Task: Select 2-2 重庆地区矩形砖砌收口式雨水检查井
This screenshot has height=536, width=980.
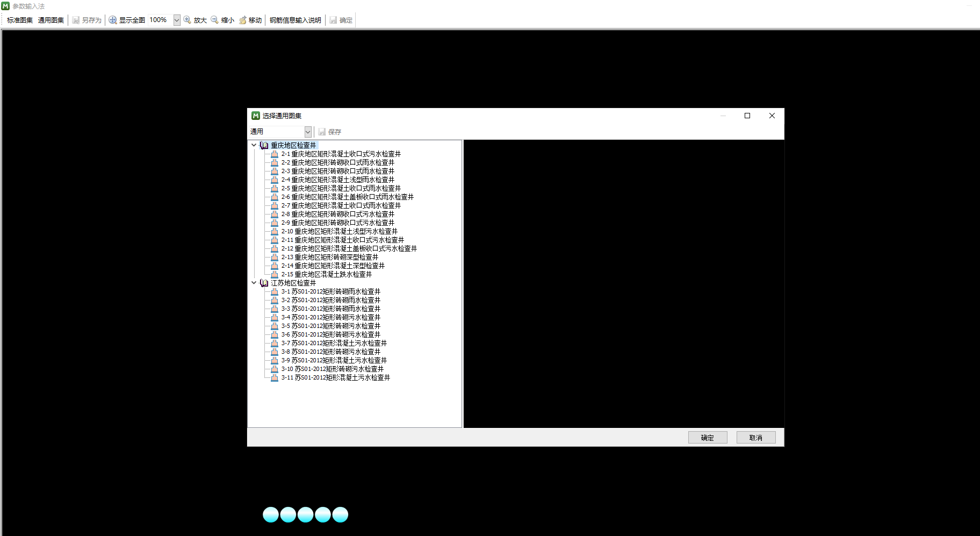Action: point(337,162)
